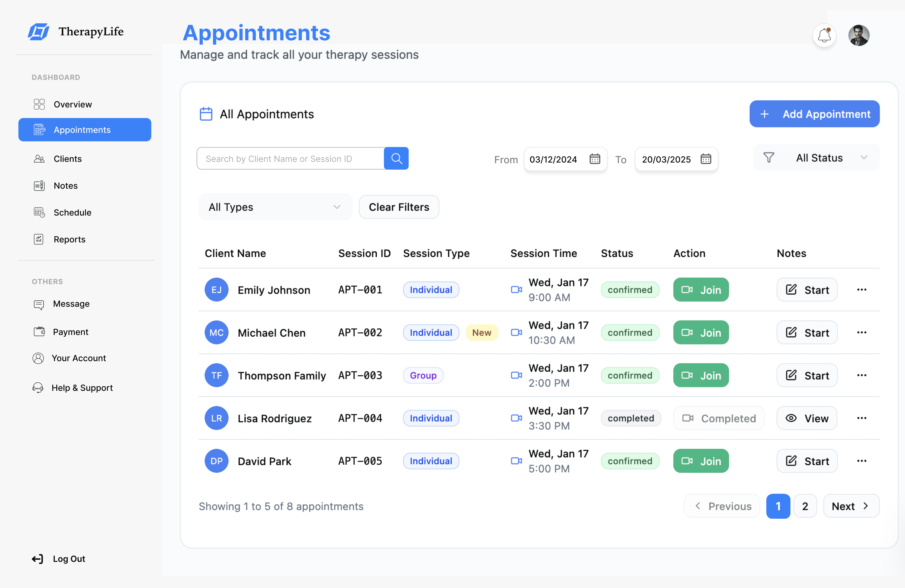The height and width of the screenshot is (588, 905).
Task: Click the Group session type badge
Action: point(423,375)
